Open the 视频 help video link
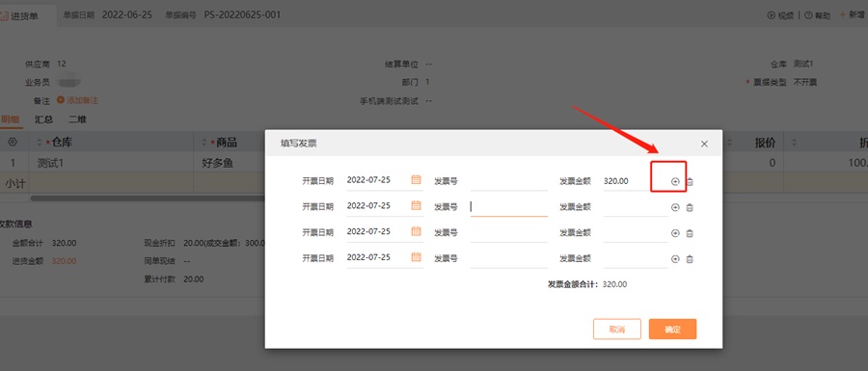 click(781, 15)
